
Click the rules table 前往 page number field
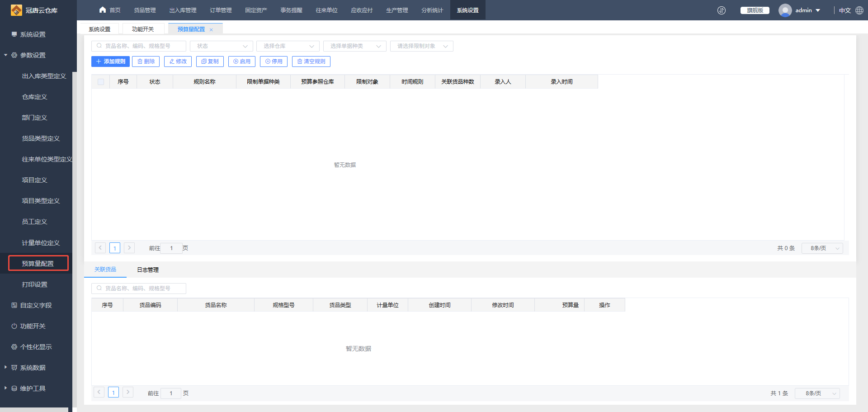pos(171,248)
